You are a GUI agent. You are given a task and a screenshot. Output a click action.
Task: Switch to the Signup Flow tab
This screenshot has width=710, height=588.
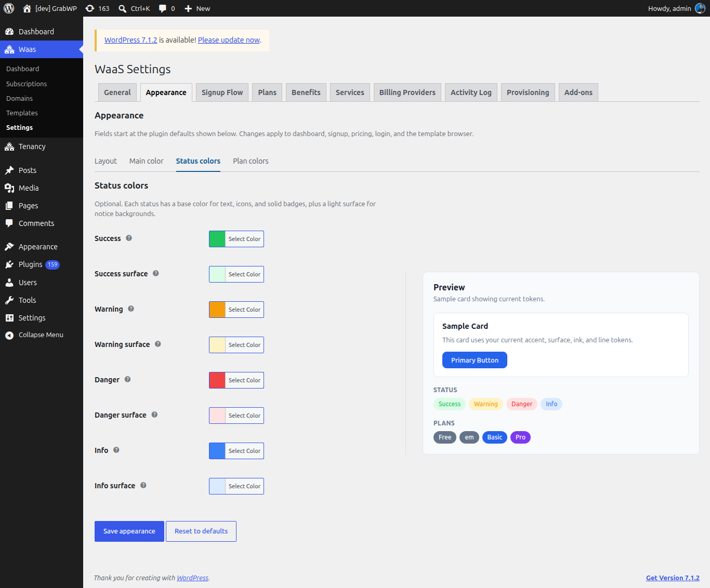coord(222,92)
